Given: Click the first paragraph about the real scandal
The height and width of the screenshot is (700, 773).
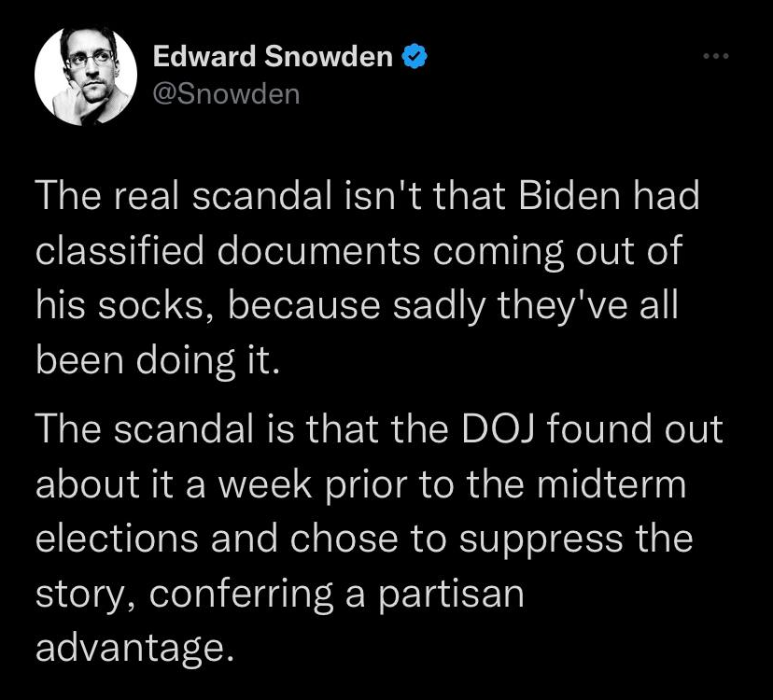Looking at the screenshot, I should click(367, 277).
